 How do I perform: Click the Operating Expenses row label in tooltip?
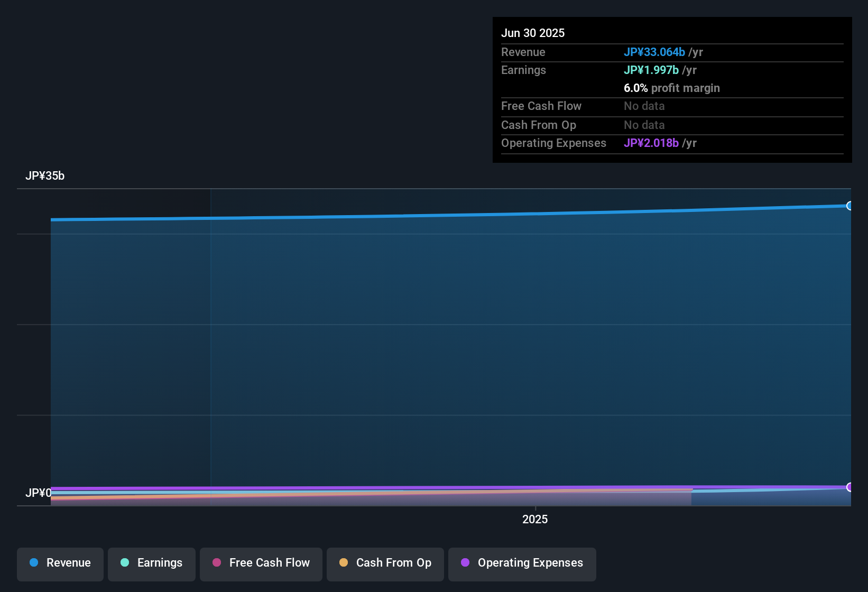click(x=553, y=143)
